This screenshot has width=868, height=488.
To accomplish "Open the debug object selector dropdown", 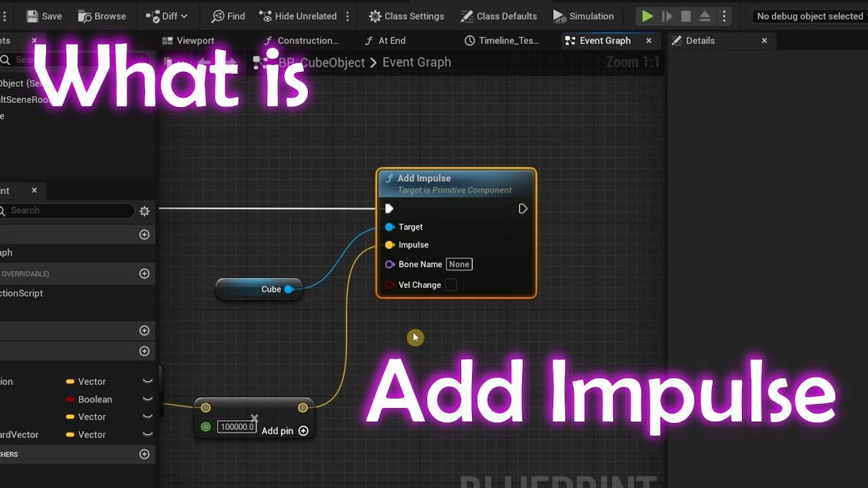I will [810, 16].
